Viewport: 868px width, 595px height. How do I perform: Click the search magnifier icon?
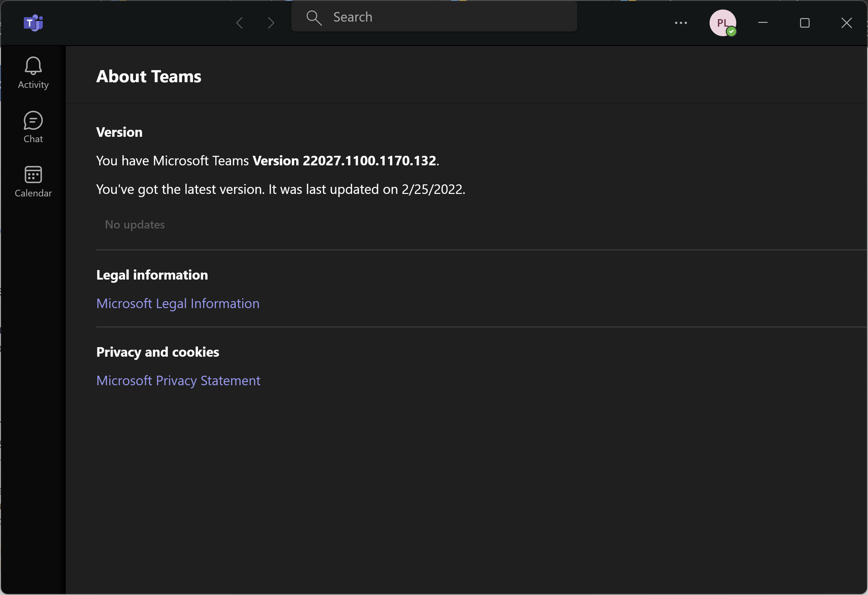[314, 17]
